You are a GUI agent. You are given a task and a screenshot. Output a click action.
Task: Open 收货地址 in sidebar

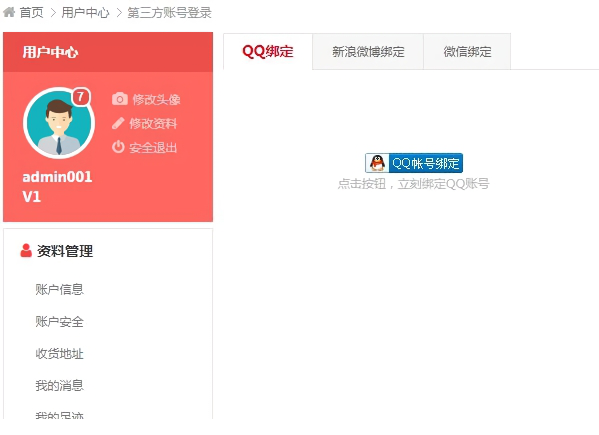click(x=59, y=354)
